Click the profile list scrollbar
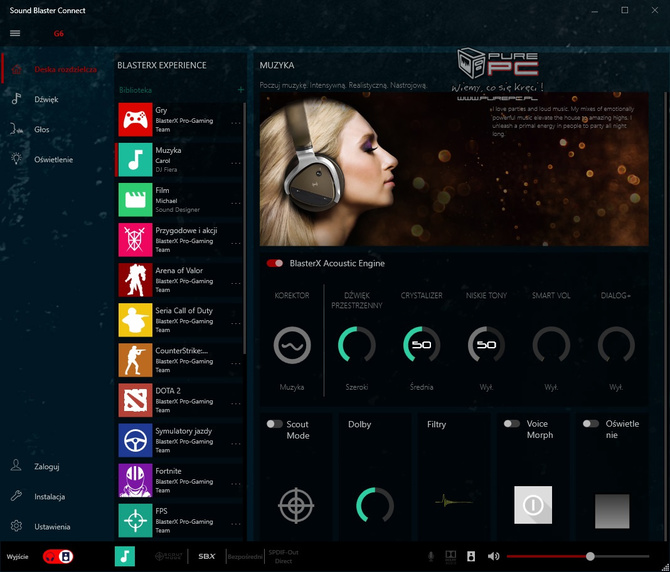Viewport: 670px width, 572px height. pyautogui.click(x=244, y=229)
